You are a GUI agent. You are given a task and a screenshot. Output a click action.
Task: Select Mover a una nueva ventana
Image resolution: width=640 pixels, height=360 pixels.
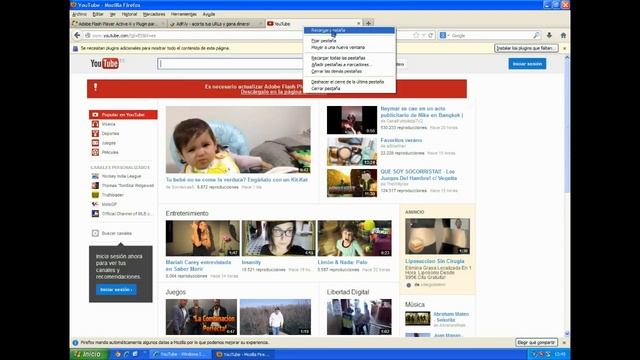point(349,47)
